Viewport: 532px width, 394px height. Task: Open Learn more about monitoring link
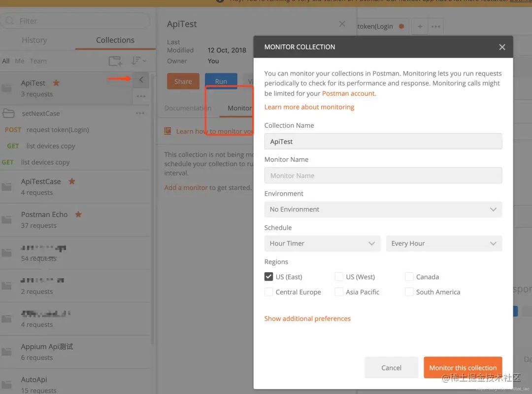[309, 107]
